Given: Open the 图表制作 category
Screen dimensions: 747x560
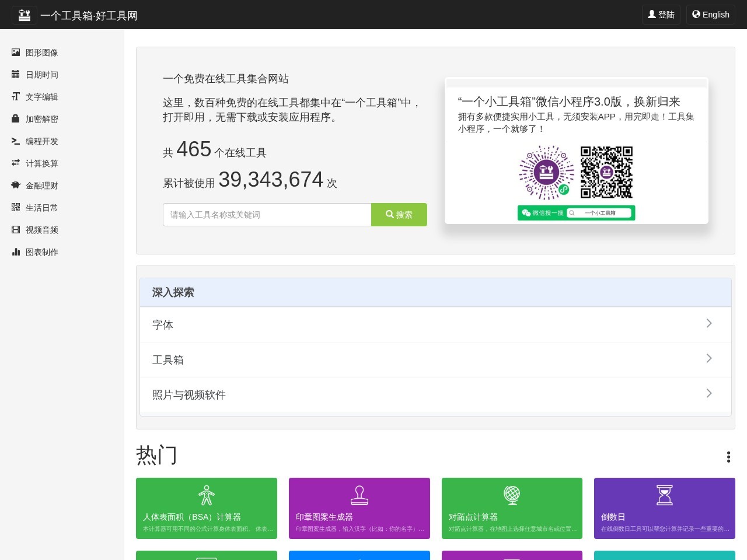Looking at the screenshot, I should tap(42, 252).
